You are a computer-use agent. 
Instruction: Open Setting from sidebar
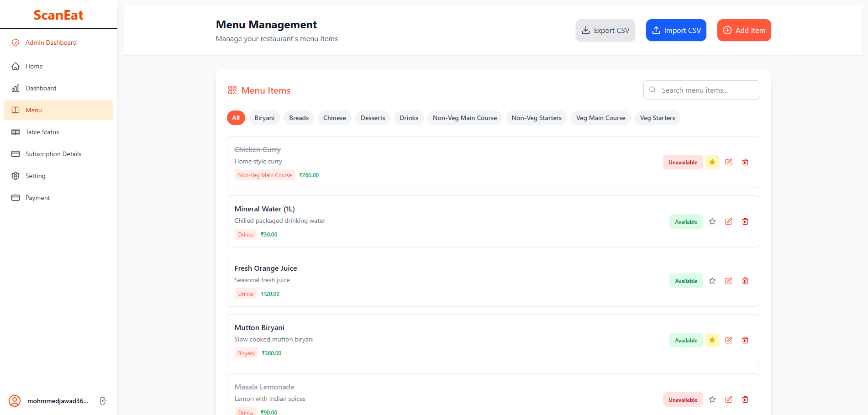(x=58, y=176)
